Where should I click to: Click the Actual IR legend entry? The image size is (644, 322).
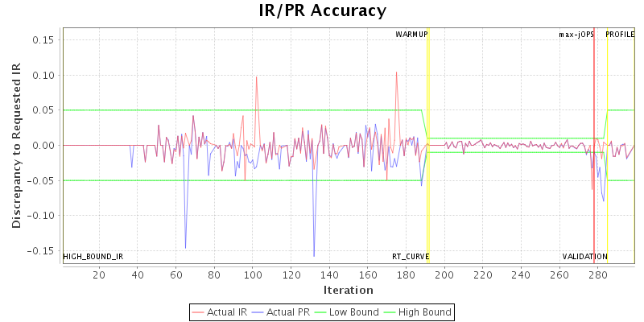tap(221, 312)
